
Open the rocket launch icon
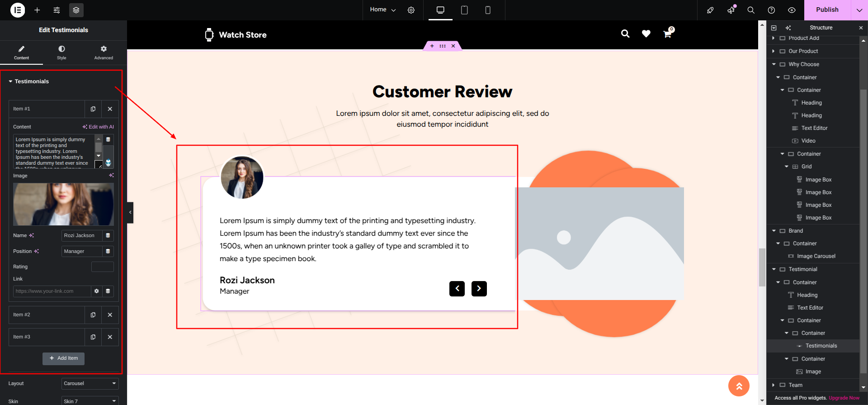tap(710, 10)
